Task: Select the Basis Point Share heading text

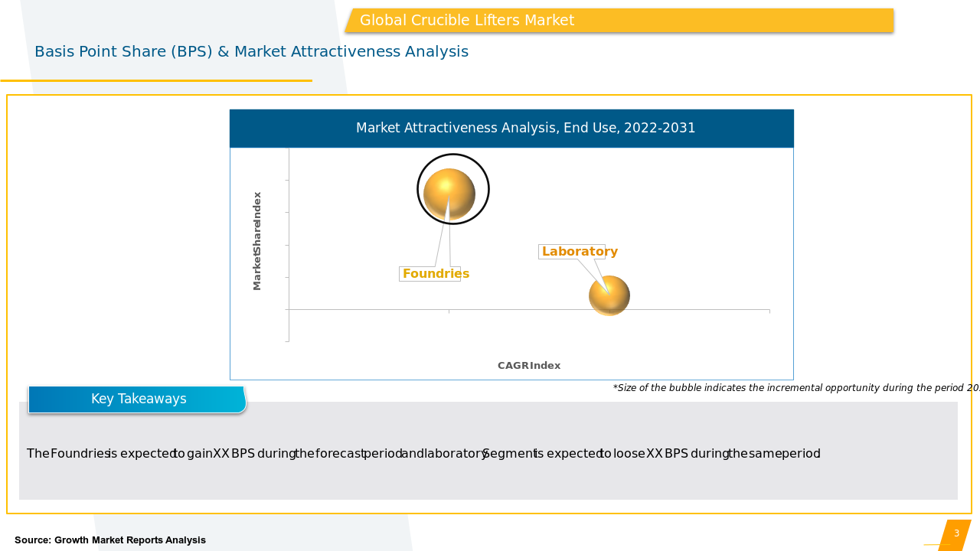Action: pos(251,52)
